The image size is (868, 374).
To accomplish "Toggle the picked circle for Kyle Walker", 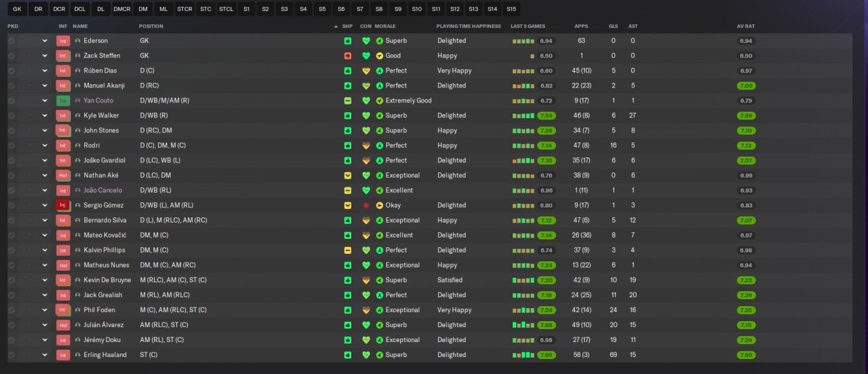I will (12, 115).
